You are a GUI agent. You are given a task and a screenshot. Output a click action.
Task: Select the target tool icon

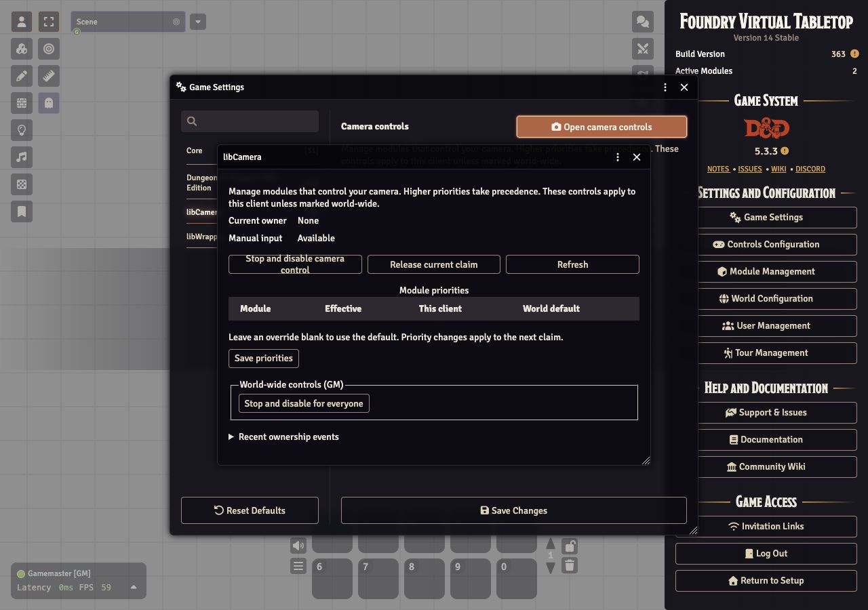click(49, 49)
